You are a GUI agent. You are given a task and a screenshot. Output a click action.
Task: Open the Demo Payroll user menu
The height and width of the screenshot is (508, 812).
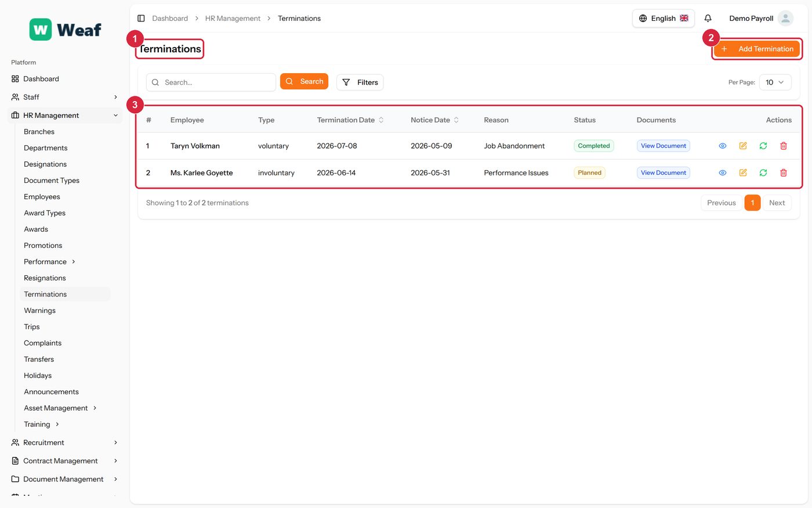tap(761, 19)
